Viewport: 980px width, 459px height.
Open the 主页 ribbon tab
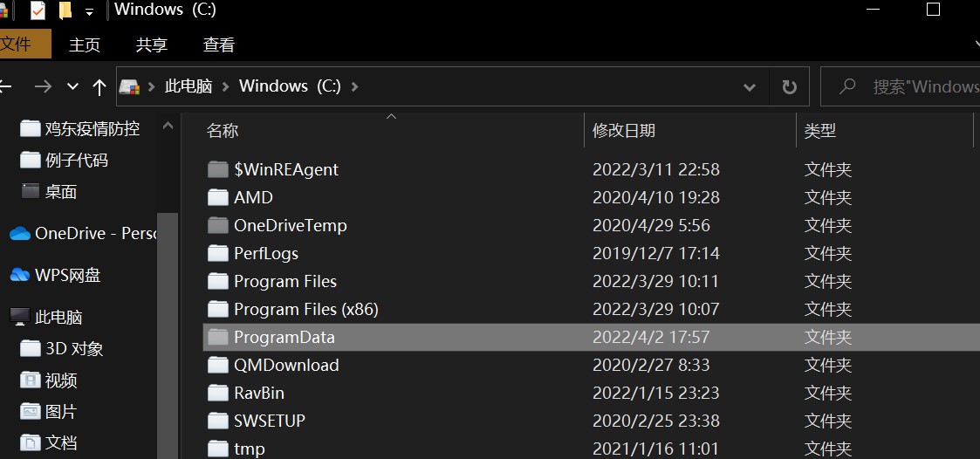click(85, 45)
